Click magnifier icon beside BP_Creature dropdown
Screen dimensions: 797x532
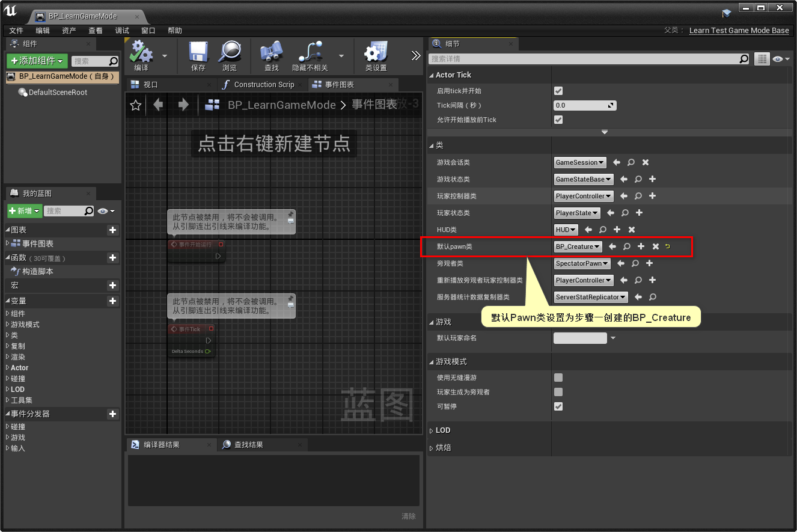[626, 246]
